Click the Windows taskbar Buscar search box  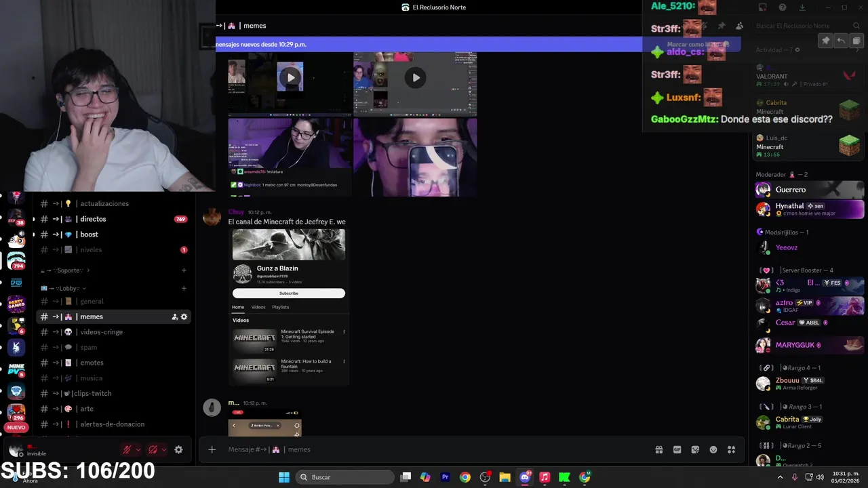(346, 477)
